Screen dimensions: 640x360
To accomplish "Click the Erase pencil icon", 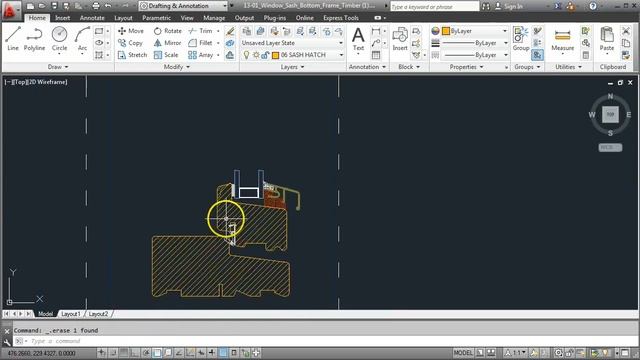I will pyautogui.click(x=230, y=31).
